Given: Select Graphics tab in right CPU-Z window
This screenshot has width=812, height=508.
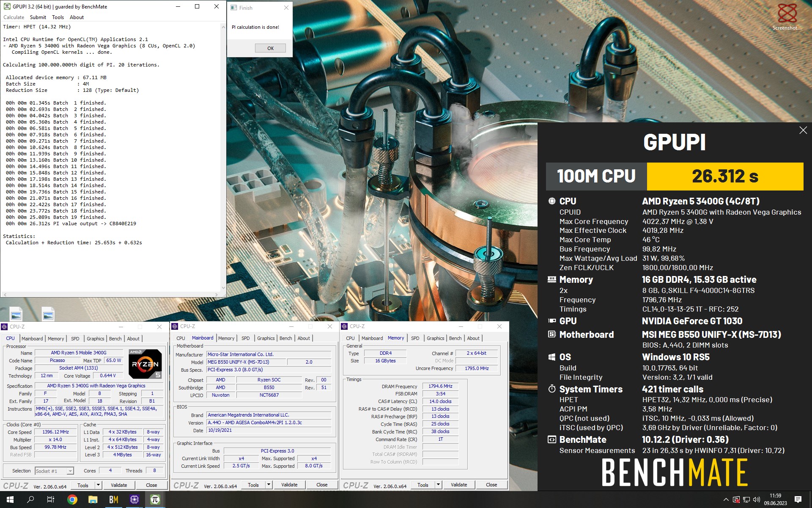Looking at the screenshot, I should [435, 338].
